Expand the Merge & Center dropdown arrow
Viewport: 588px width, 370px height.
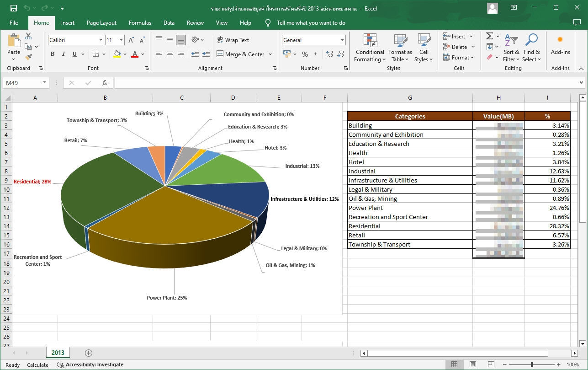pyautogui.click(x=270, y=54)
